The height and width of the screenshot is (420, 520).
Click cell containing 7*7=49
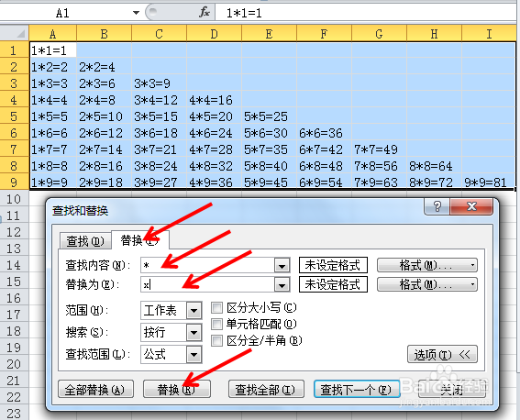[379, 149]
